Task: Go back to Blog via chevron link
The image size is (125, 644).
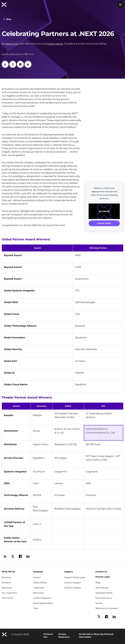Action: 7,19
